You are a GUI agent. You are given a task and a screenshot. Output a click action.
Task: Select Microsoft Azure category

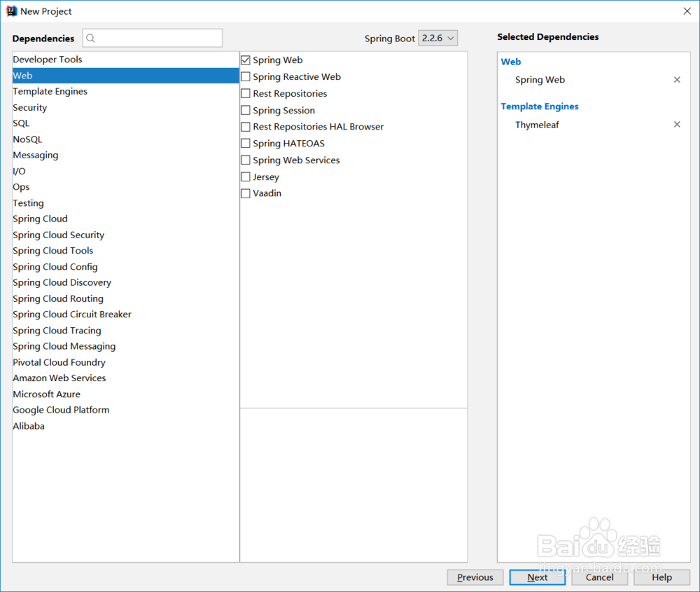(x=126, y=394)
